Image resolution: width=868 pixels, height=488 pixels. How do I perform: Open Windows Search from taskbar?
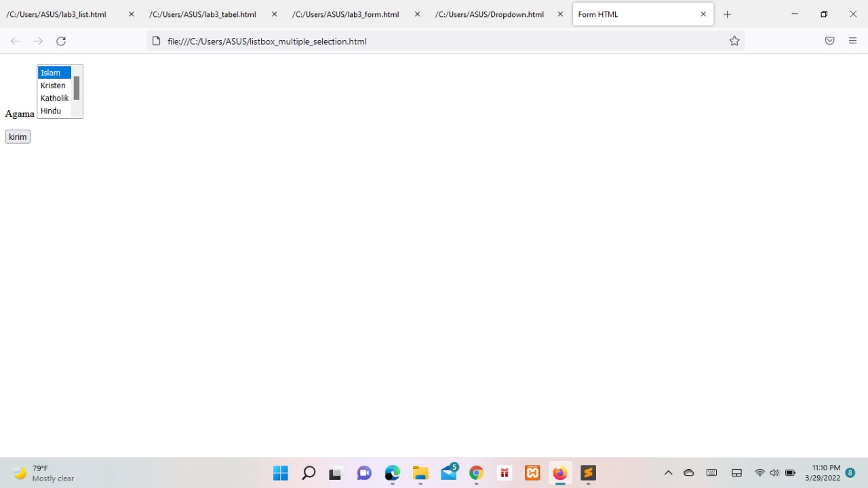(x=309, y=473)
